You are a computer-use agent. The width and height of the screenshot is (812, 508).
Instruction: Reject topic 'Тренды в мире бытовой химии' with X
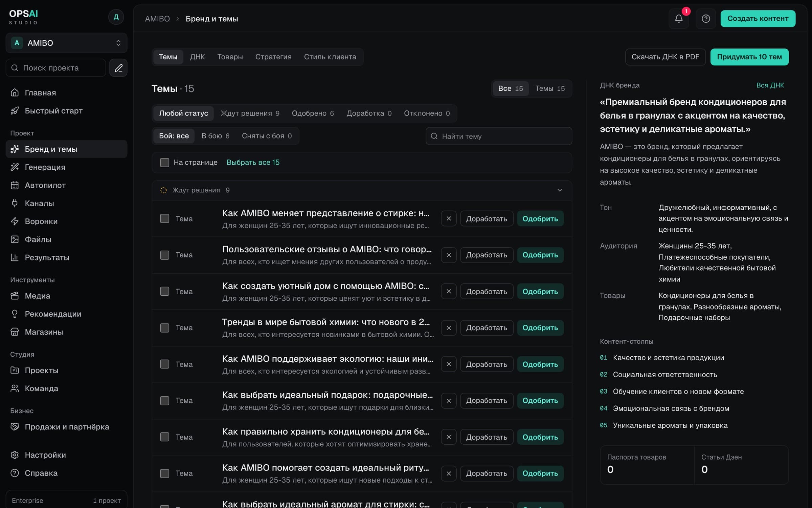coord(449,328)
